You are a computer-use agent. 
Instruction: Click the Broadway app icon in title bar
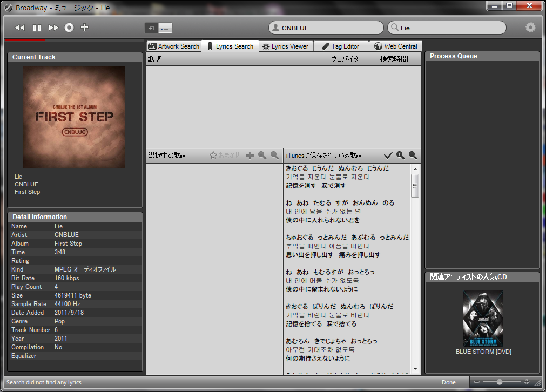pyautogui.click(x=8, y=8)
